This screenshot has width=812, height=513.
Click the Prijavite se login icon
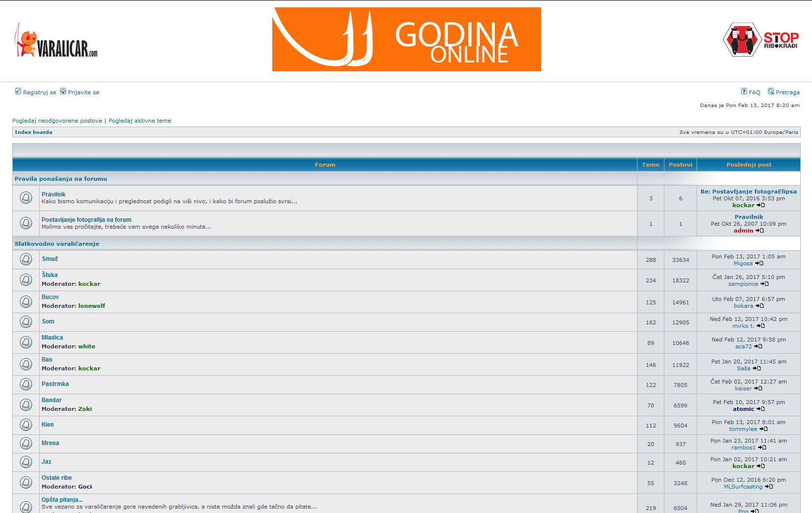[63, 91]
